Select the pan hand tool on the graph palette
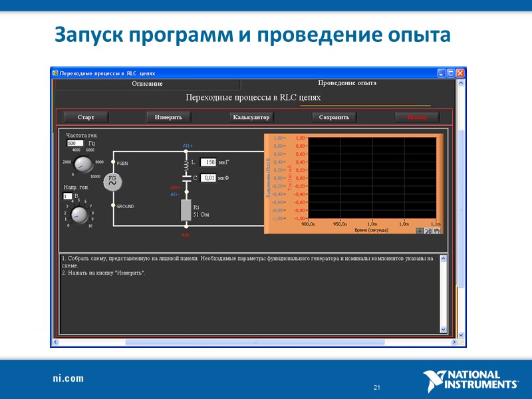 [436, 230]
